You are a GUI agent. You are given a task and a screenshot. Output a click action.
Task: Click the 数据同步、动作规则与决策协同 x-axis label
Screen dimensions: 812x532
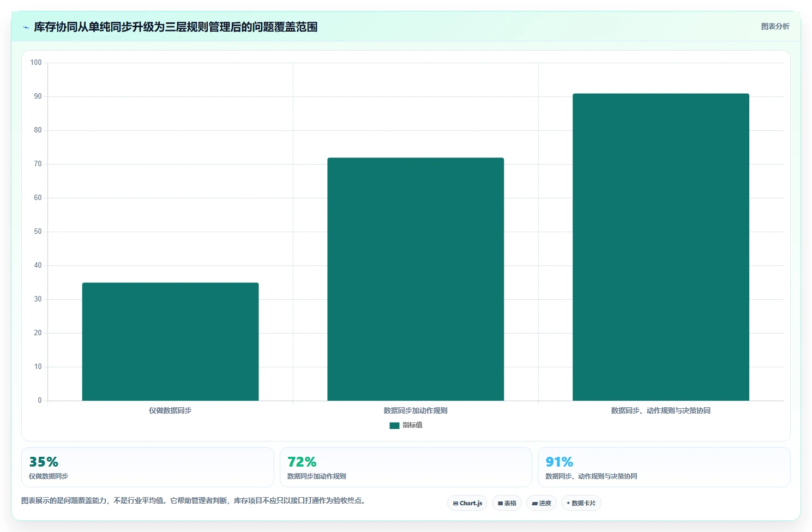point(661,410)
